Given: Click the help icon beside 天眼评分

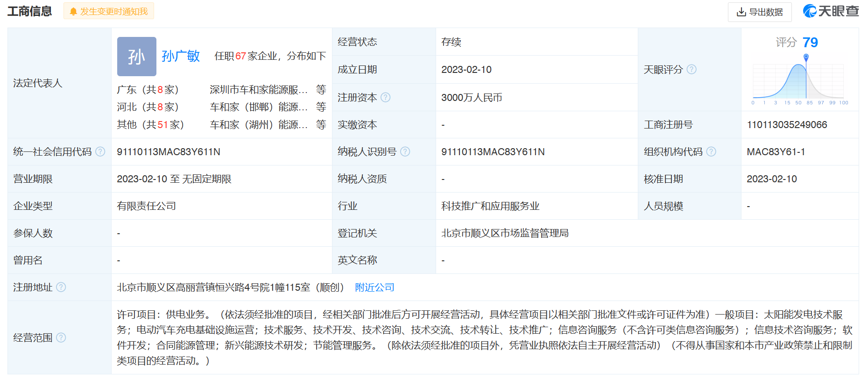Looking at the screenshot, I should coord(692,69).
